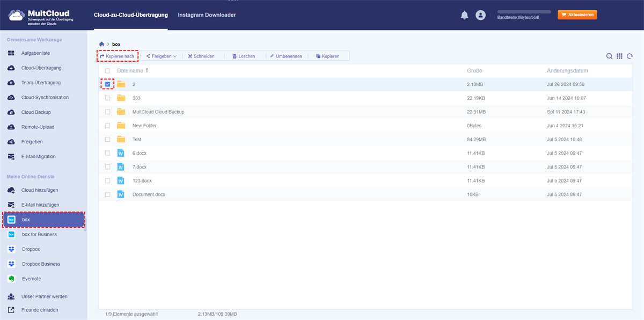Switch to Instagram Downloader tab
Image resolution: width=644 pixels, height=320 pixels.
coord(207,15)
